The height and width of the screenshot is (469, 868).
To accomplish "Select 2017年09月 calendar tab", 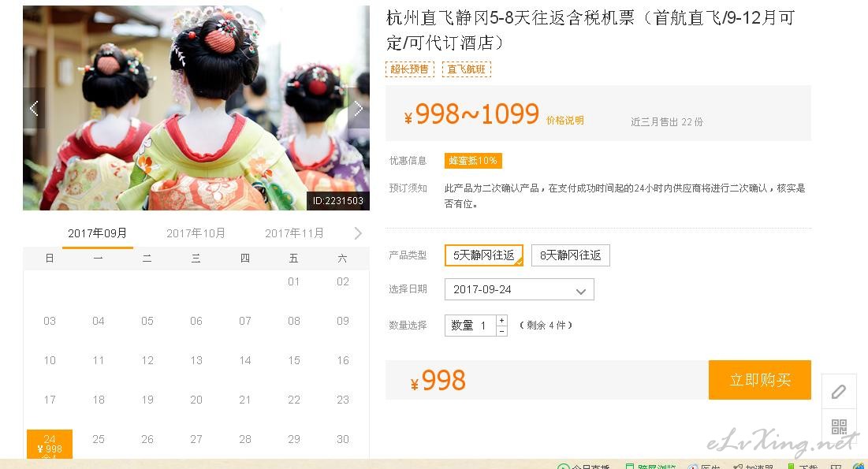I will pyautogui.click(x=98, y=233).
